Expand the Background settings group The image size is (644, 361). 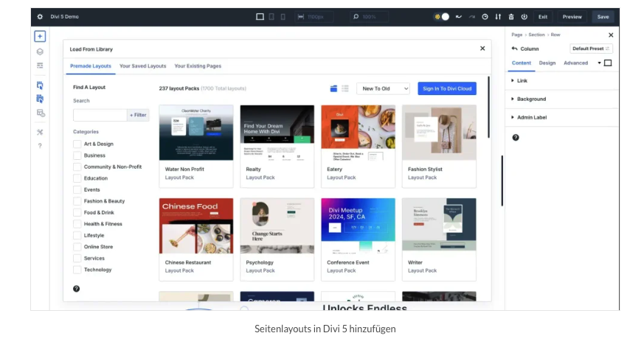531,99
